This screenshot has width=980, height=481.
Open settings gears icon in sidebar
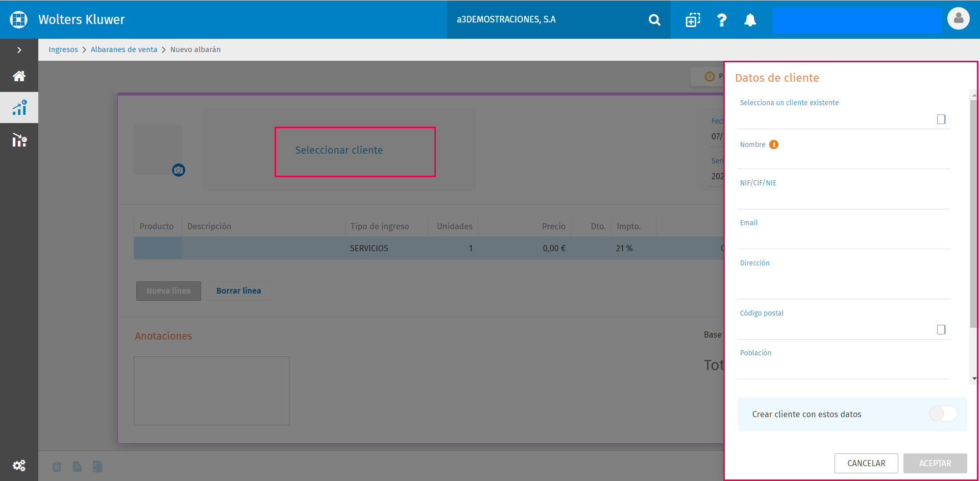pyautogui.click(x=19, y=465)
